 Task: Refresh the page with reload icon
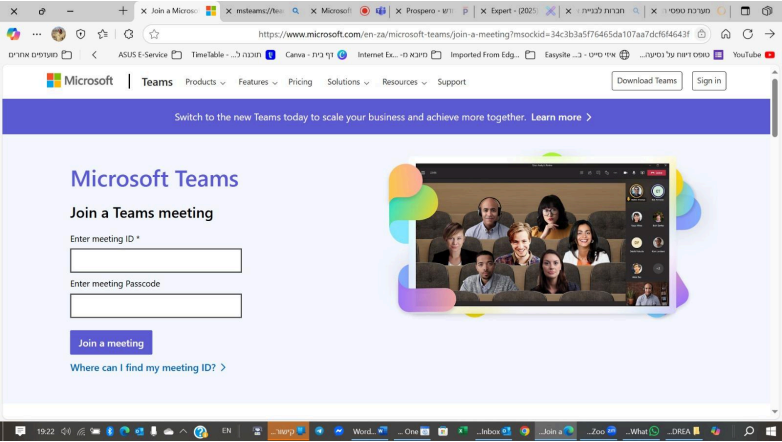point(747,34)
